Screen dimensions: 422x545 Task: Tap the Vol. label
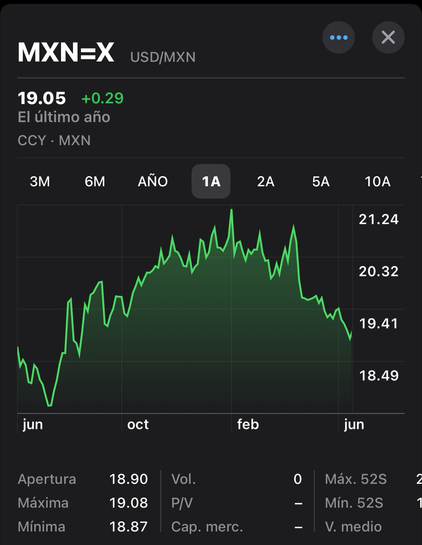(184, 479)
